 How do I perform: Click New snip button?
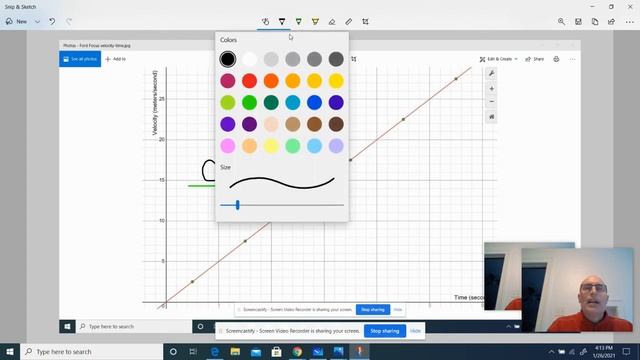tap(17, 21)
